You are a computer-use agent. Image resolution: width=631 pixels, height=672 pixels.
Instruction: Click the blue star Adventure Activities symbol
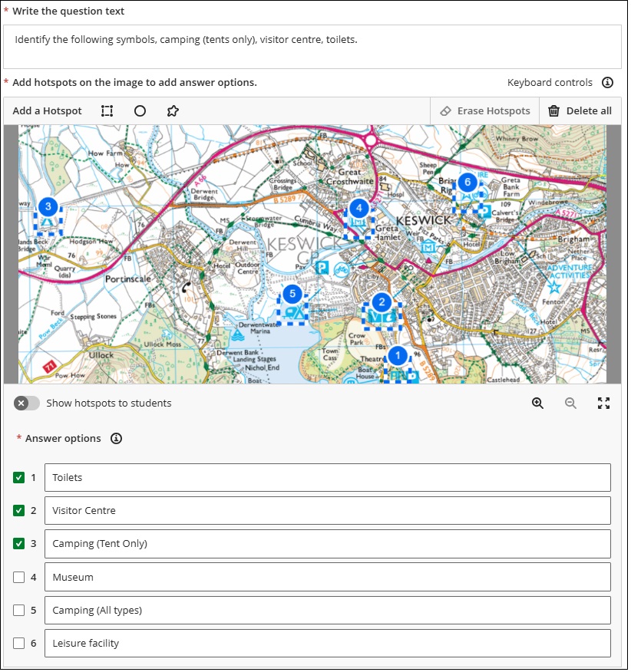click(x=554, y=287)
